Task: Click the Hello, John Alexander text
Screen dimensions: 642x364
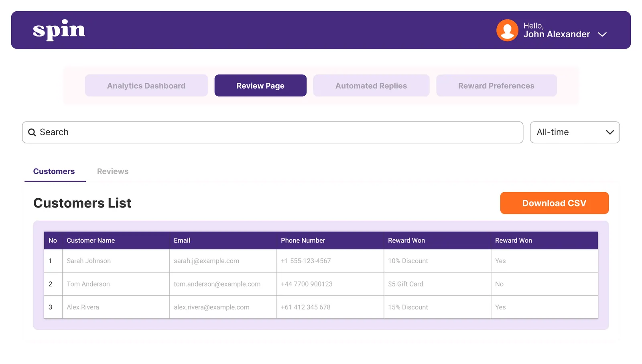Action: [557, 30]
